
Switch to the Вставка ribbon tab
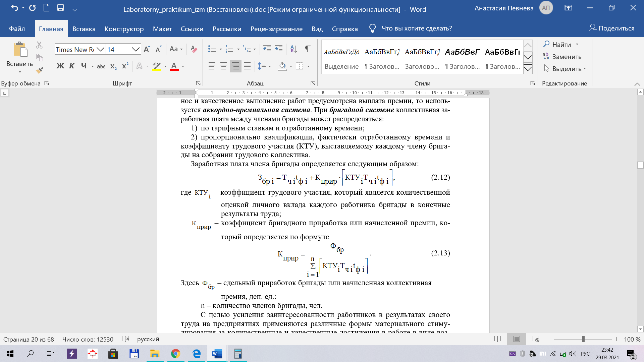(x=84, y=29)
